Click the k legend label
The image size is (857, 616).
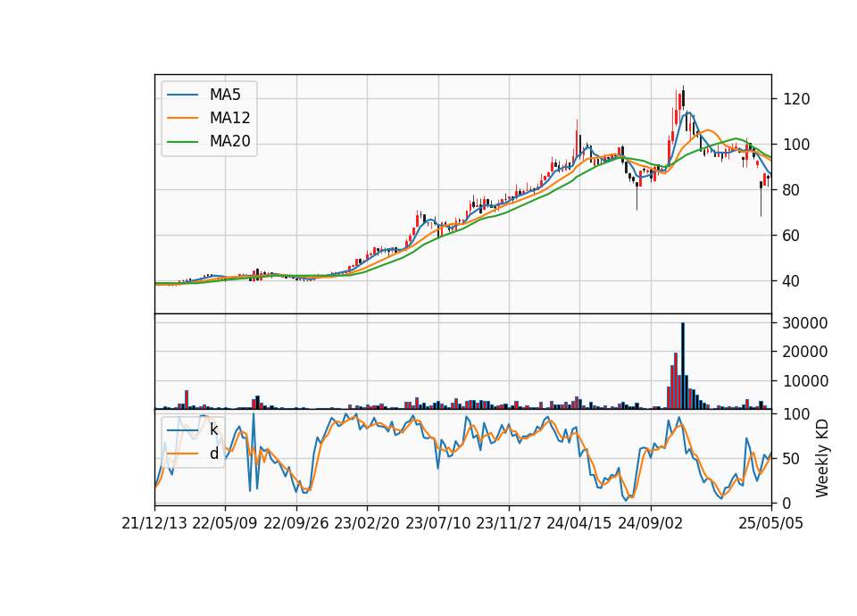click(214, 429)
